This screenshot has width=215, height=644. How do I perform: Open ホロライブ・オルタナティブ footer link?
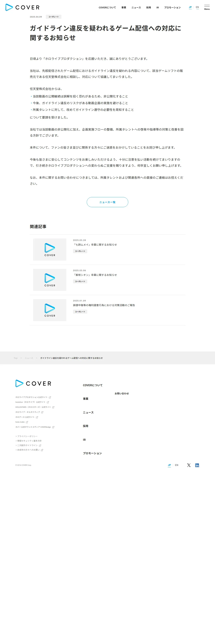point(29,412)
